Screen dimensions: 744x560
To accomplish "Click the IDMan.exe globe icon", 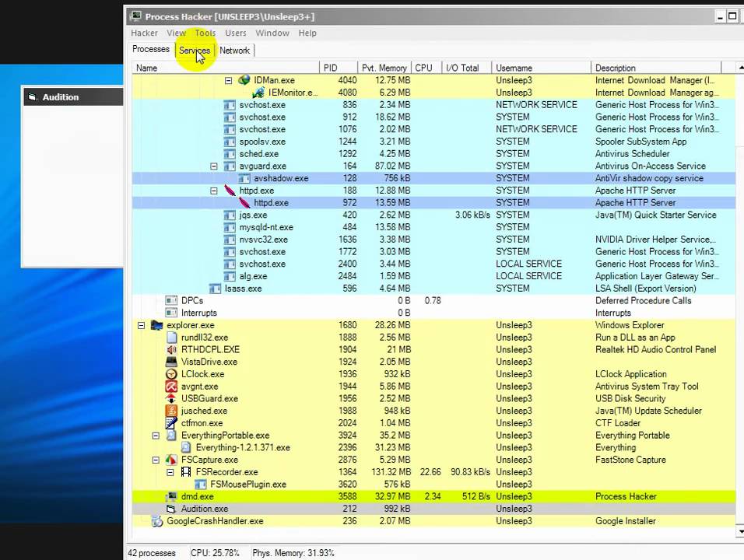I will tap(244, 80).
